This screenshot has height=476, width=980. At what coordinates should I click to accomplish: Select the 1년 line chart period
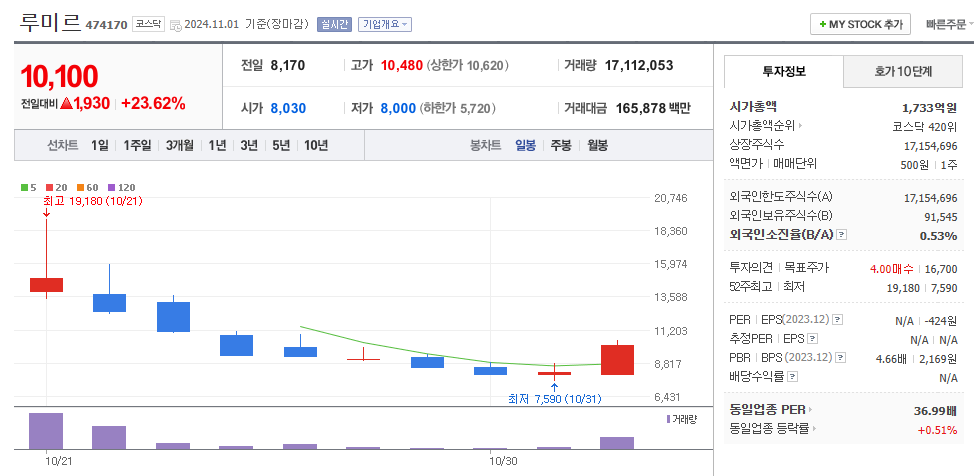217,146
